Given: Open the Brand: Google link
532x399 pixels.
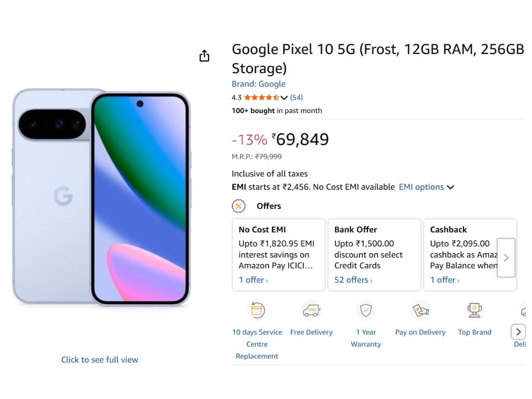Looking at the screenshot, I should coord(258,84).
